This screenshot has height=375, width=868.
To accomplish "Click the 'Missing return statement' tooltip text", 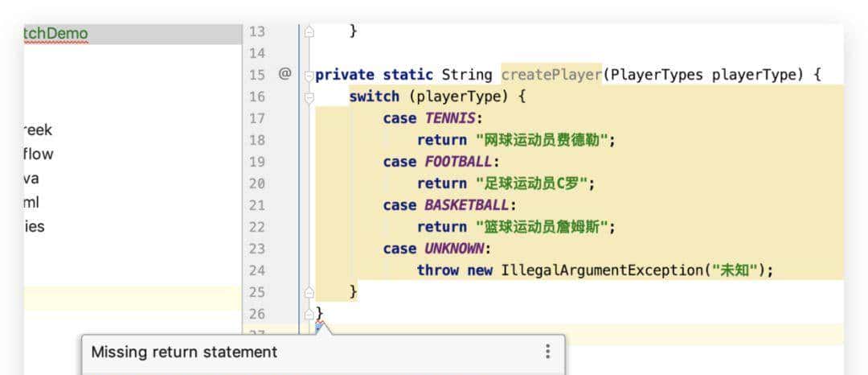I will click(x=184, y=352).
